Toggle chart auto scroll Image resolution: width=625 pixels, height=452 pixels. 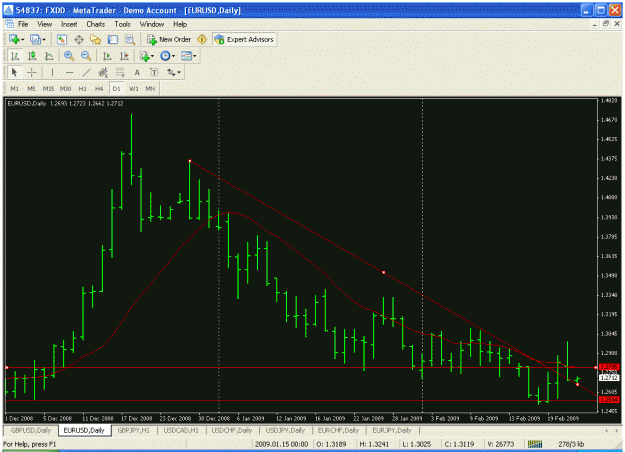(x=107, y=56)
